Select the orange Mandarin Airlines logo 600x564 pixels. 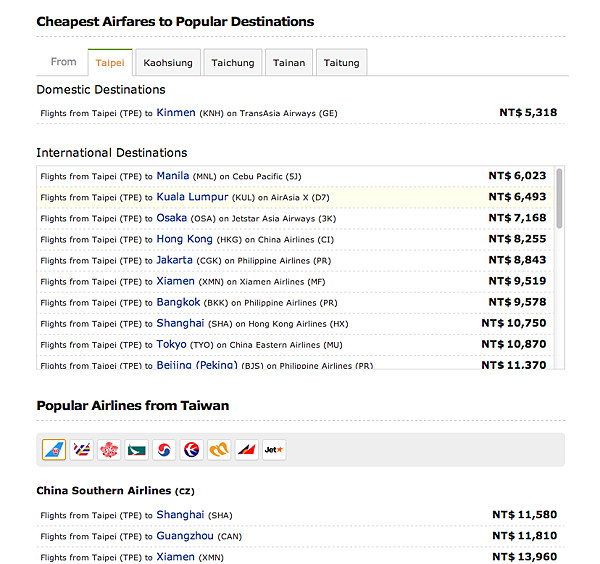point(219,450)
